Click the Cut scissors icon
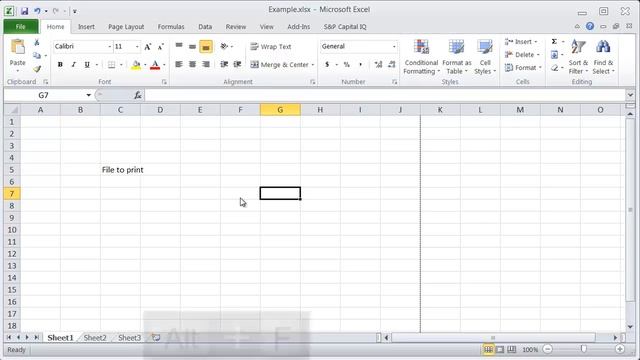640x360 pixels. tap(37, 42)
